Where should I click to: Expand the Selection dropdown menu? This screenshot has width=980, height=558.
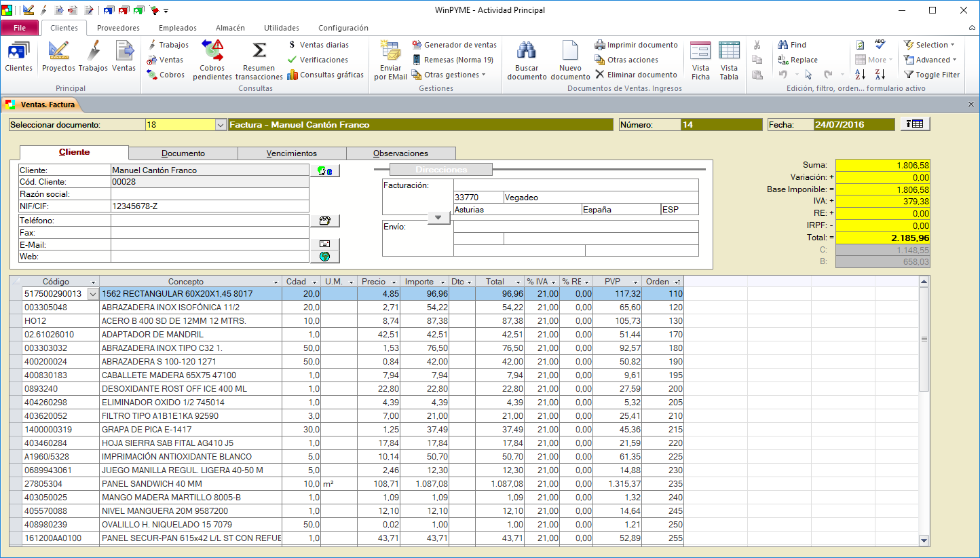(x=929, y=45)
